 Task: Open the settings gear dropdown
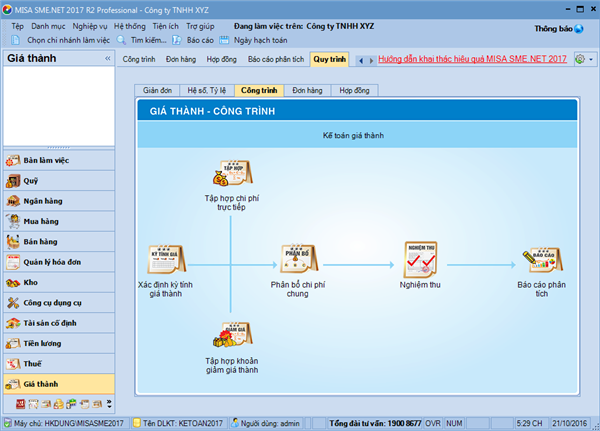click(583, 60)
